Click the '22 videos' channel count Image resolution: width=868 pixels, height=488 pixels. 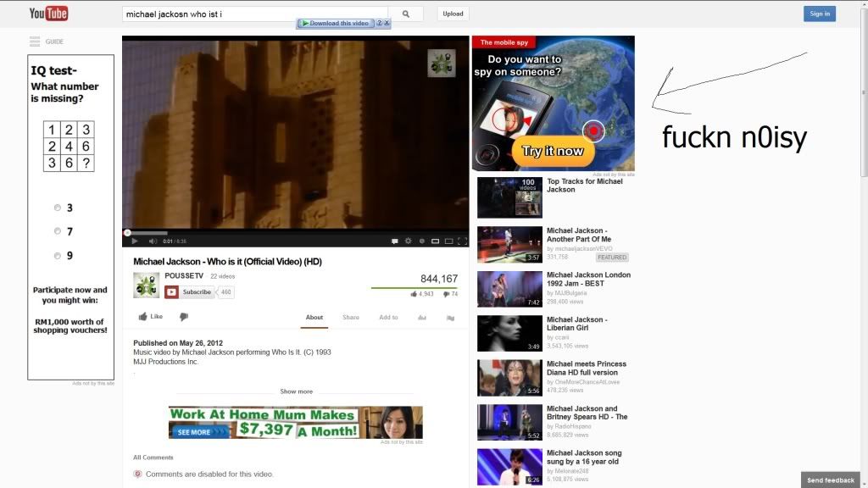pos(223,276)
